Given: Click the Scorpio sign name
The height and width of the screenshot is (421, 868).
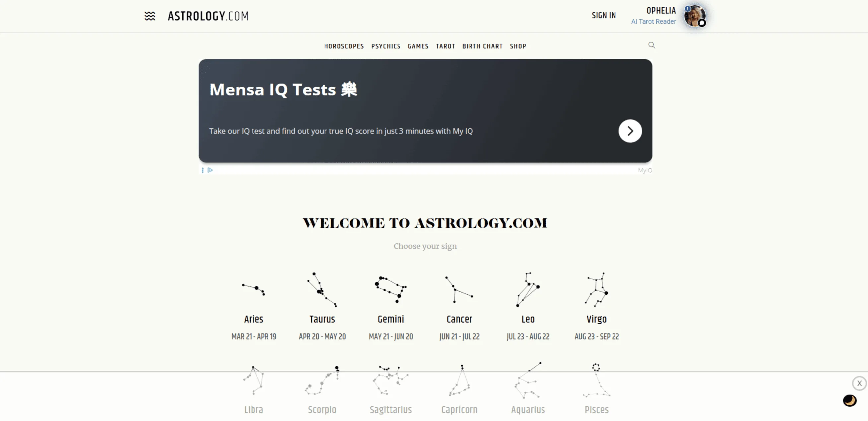Looking at the screenshot, I should pos(322,410).
